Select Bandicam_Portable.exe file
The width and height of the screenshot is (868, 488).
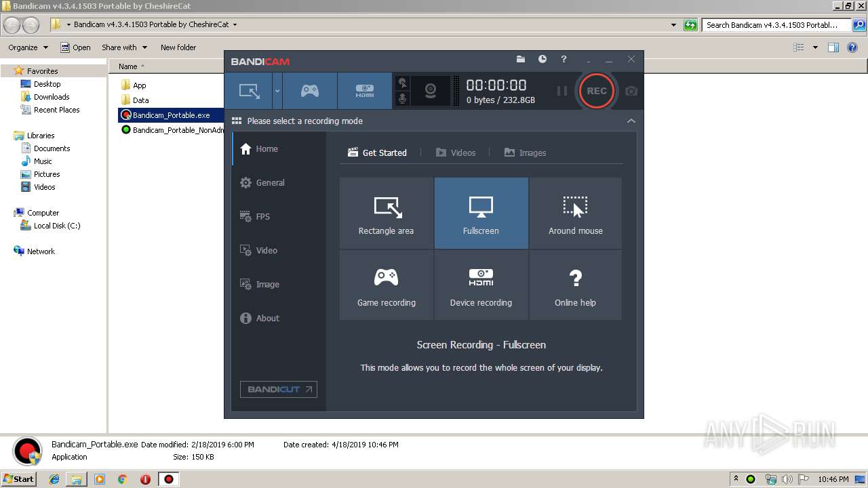165,115
